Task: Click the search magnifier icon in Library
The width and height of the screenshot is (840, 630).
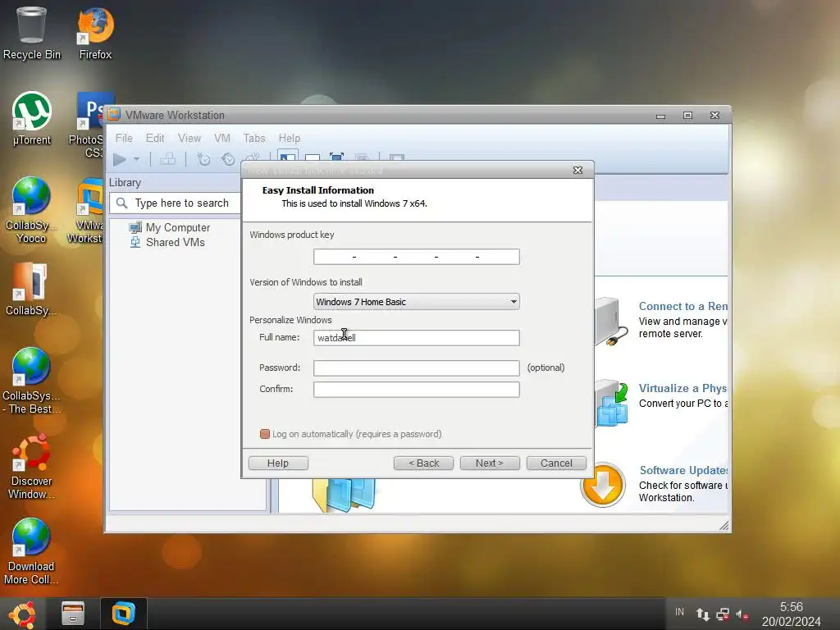Action: pos(121,203)
